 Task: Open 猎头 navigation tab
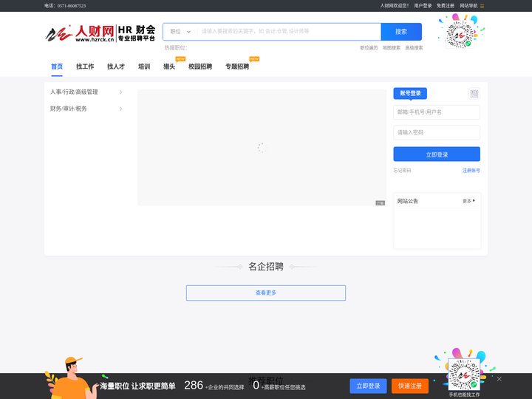pyautogui.click(x=169, y=66)
